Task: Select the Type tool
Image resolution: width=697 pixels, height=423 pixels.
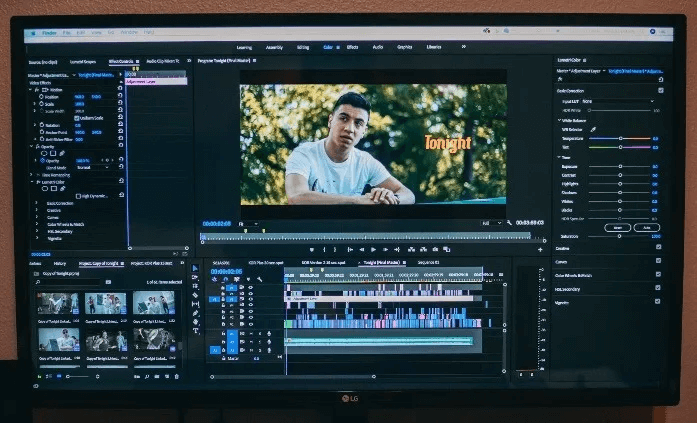Action: tap(195, 331)
